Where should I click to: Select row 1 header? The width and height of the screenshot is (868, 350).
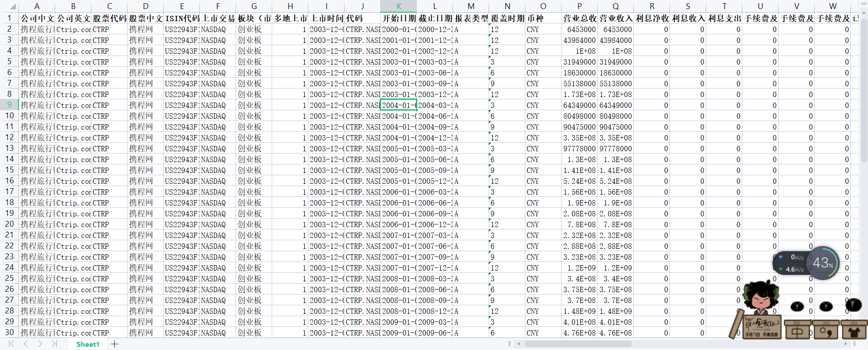9,18
